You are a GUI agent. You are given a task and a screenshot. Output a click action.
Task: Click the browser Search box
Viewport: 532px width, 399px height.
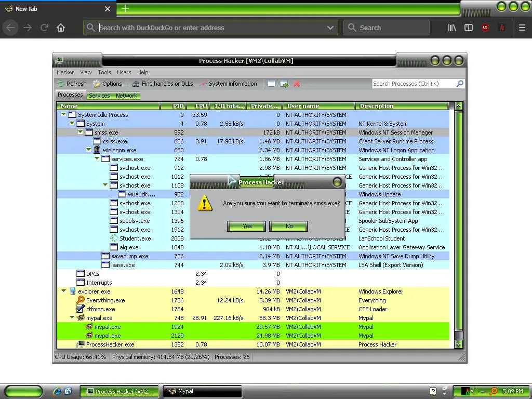(x=387, y=28)
